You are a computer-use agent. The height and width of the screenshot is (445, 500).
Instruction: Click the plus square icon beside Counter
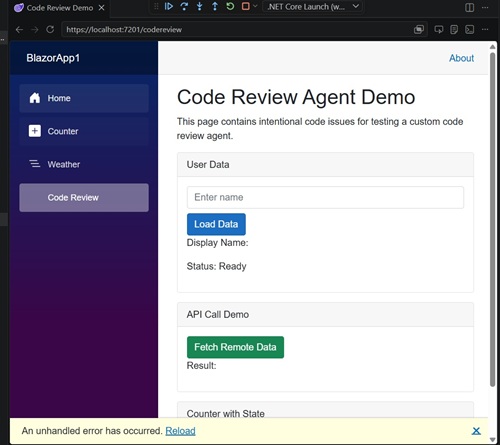pyautogui.click(x=35, y=131)
